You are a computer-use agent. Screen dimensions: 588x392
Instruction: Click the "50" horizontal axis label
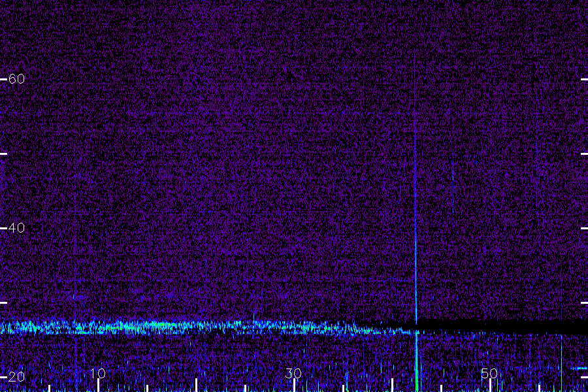(x=489, y=373)
